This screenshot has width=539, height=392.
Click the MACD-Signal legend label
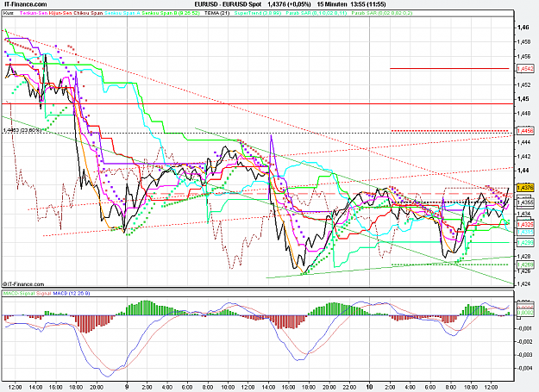[19, 294]
